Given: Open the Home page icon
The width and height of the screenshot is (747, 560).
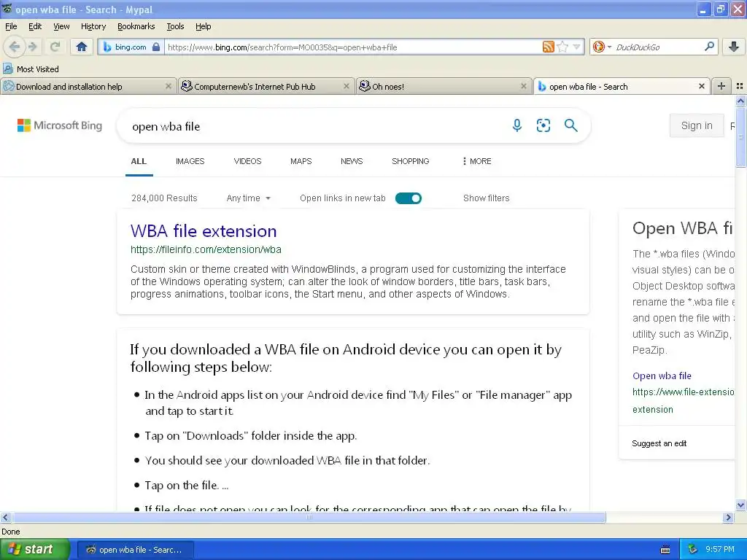Looking at the screenshot, I should [82, 47].
